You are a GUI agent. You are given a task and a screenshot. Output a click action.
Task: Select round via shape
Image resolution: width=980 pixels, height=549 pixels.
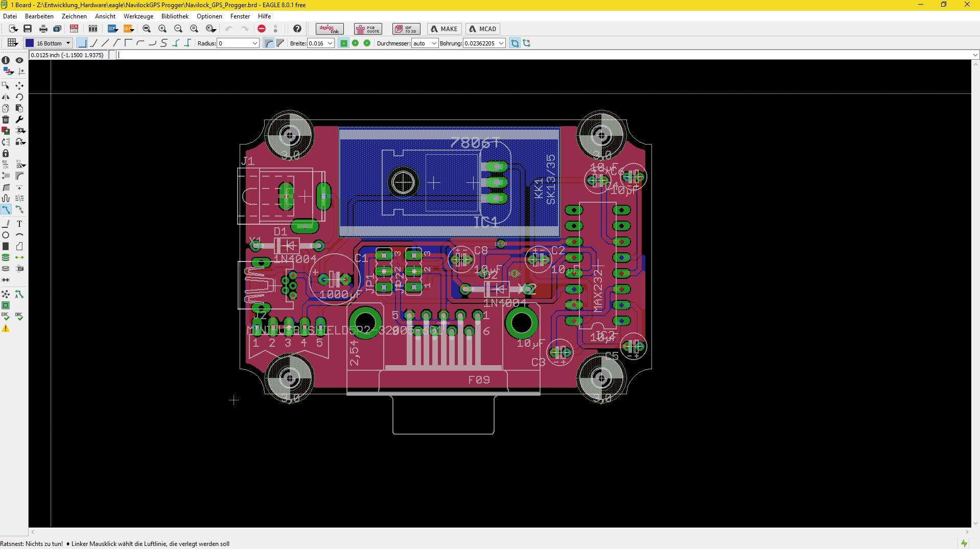point(355,43)
